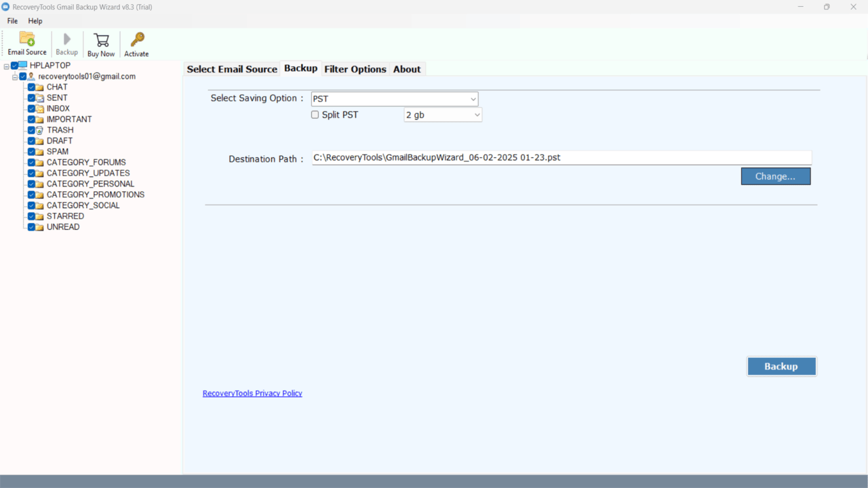Click the app logo in title bar
The height and width of the screenshot is (488, 868).
coord(6,7)
